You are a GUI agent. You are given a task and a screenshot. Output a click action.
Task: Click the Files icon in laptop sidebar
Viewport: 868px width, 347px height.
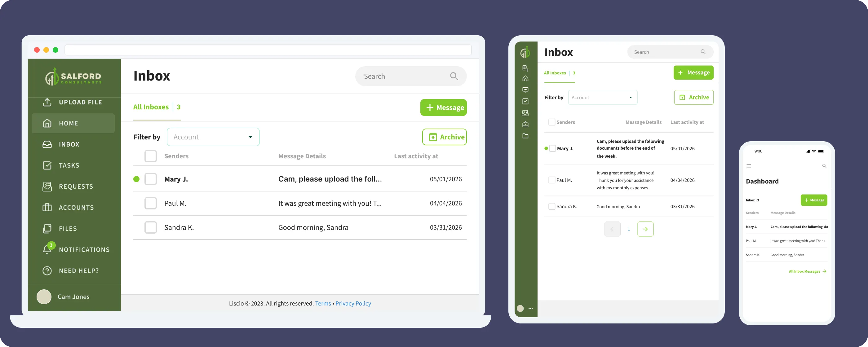[47, 228]
